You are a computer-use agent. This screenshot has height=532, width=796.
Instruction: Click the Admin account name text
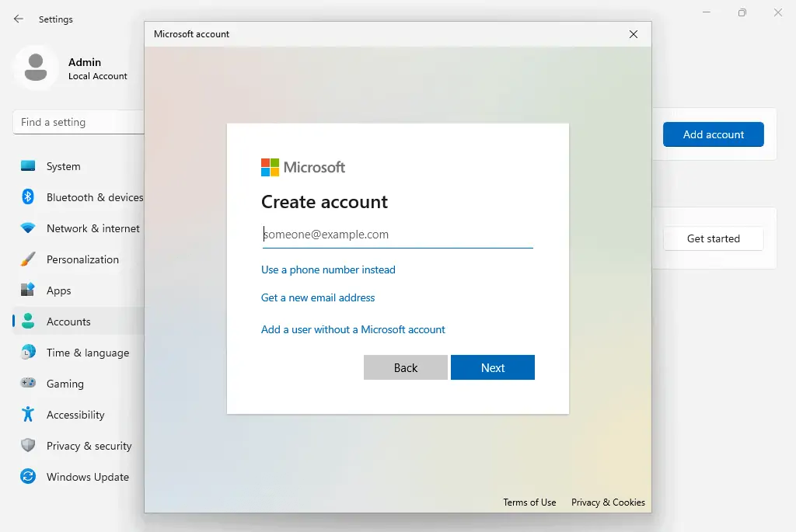click(85, 62)
